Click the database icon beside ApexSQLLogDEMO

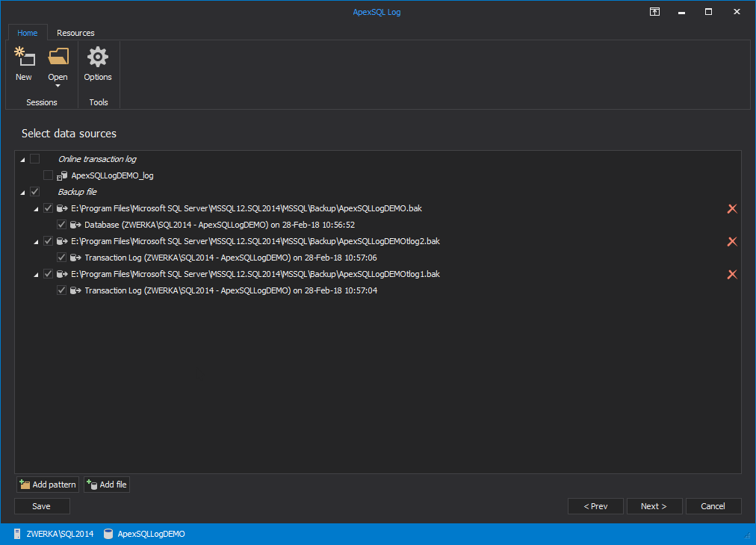click(x=108, y=534)
